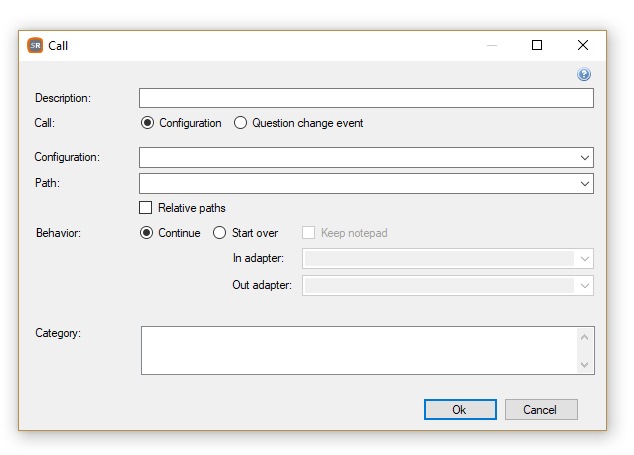Tick the Keep notepad checkbox

click(x=309, y=233)
